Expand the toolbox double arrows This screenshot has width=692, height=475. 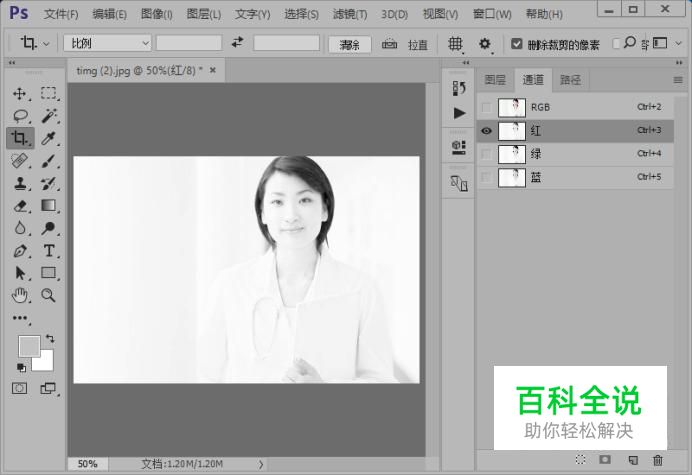[12, 63]
